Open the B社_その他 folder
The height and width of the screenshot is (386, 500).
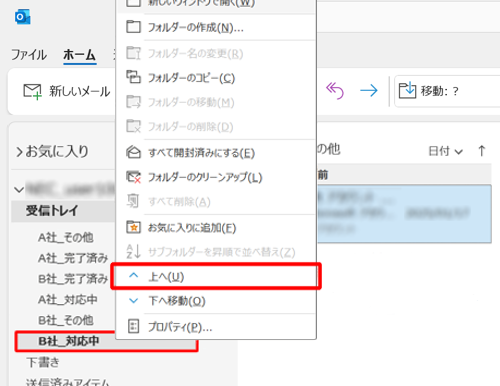[66, 320]
